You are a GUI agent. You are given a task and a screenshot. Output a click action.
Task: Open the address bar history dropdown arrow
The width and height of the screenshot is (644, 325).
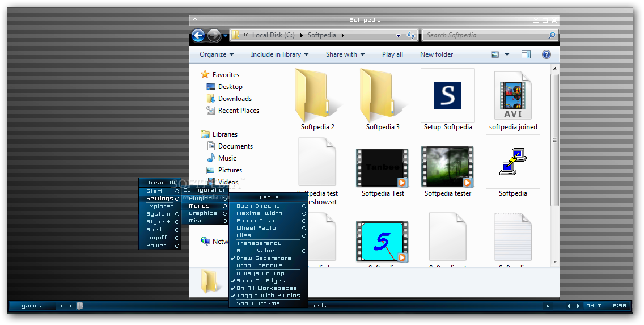coord(398,36)
